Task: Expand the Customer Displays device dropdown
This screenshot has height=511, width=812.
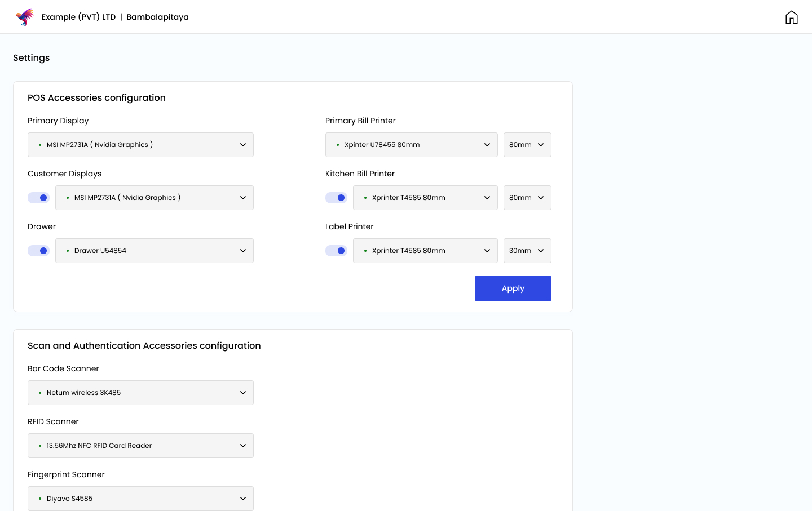Action: (154, 198)
